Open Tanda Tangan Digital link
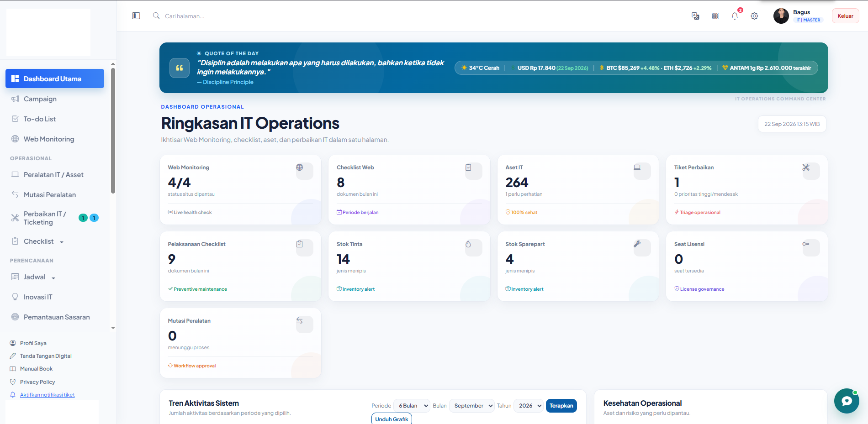This screenshot has width=868, height=424. (x=46, y=356)
